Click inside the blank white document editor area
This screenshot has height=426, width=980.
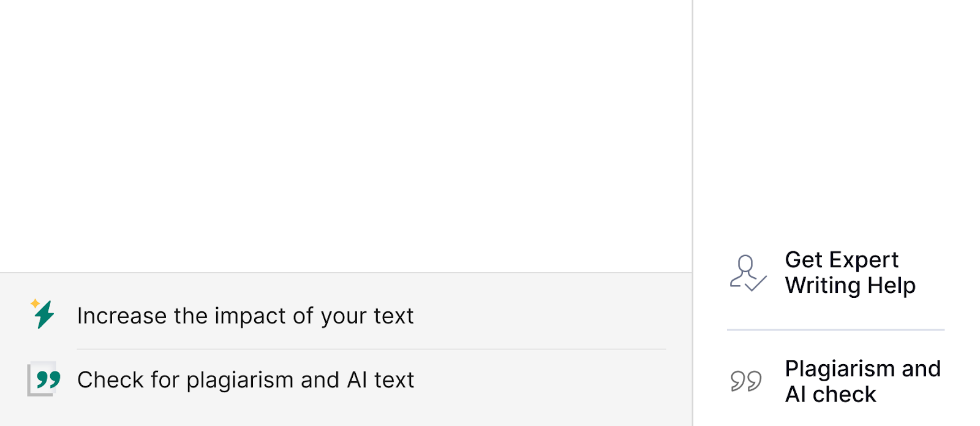point(346,135)
